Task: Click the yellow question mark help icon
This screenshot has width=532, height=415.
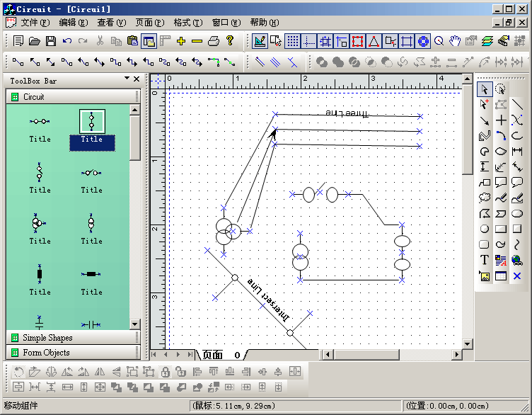Action: (x=230, y=41)
